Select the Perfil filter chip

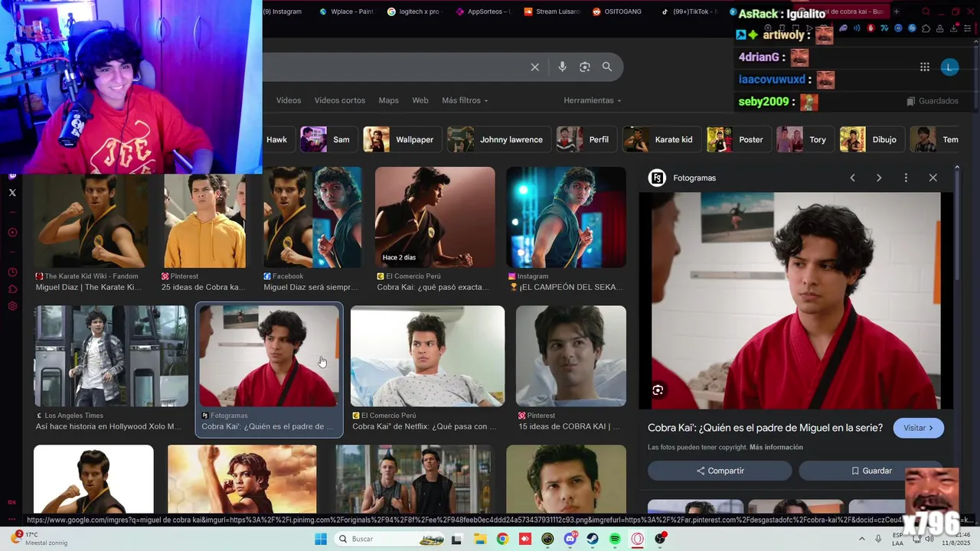tap(586, 139)
